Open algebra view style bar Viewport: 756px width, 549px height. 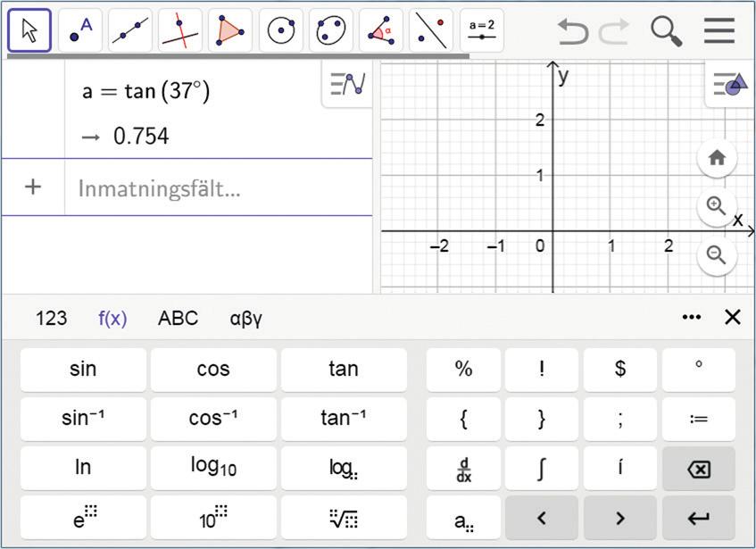pos(347,84)
